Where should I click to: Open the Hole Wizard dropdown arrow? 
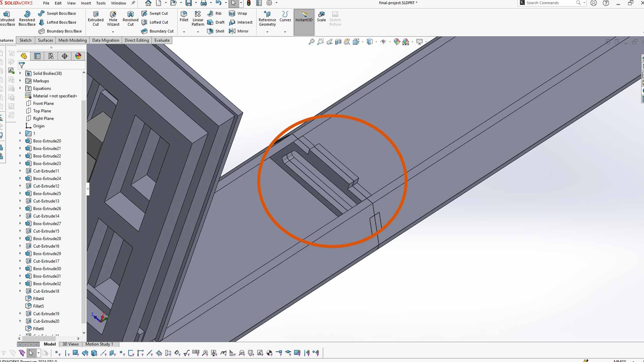(x=113, y=32)
